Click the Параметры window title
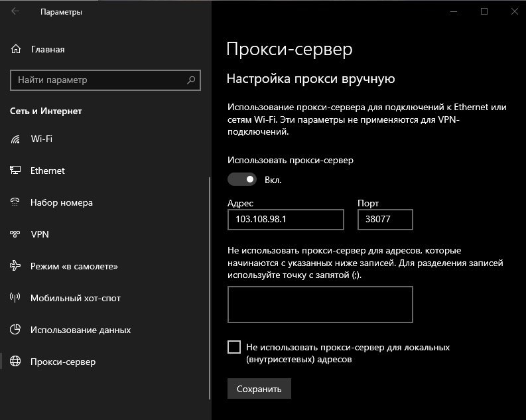Image resolution: width=526 pixels, height=420 pixels. point(61,12)
